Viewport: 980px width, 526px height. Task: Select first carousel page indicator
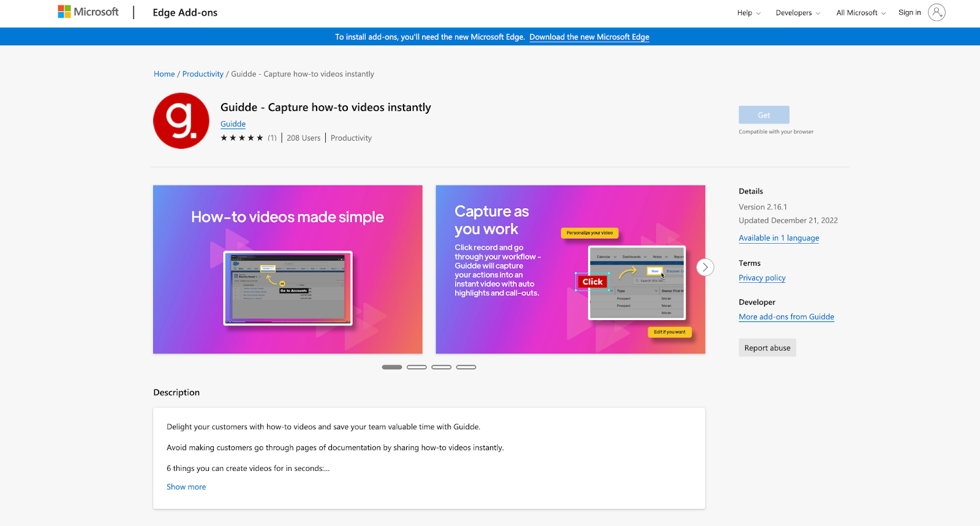(x=392, y=367)
